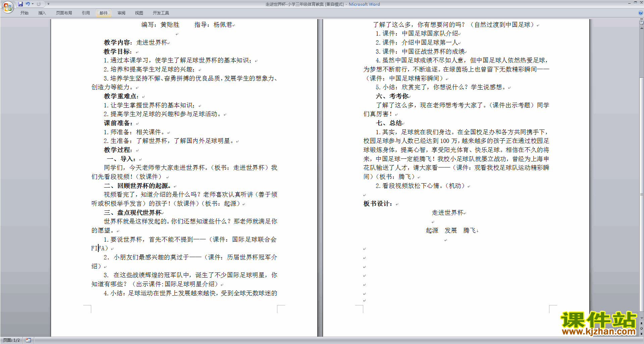This screenshot has width=644, height=344.
Task: Click the centered text 走进世界杯 under 板书设计
Action: [x=448, y=213]
